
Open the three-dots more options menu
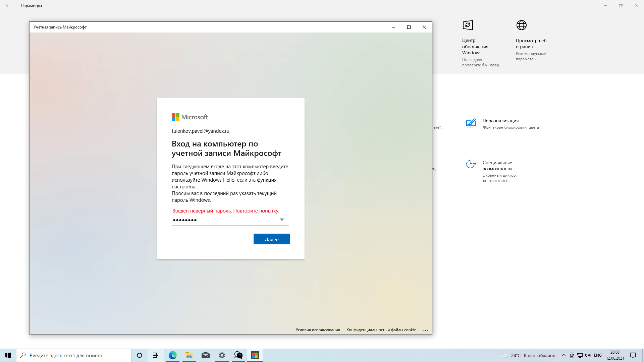click(425, 330)
